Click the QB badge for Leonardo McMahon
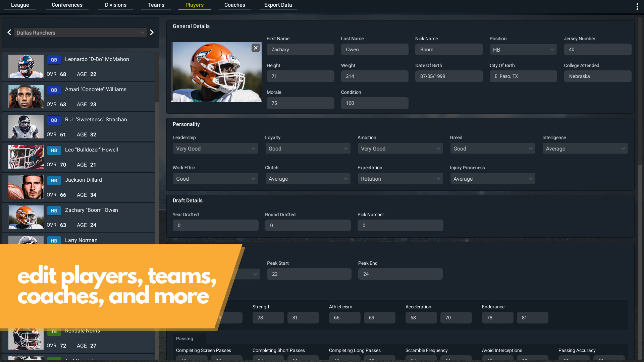Image resolution: width=644 pixels, height=362 pixels. point(54,60)
